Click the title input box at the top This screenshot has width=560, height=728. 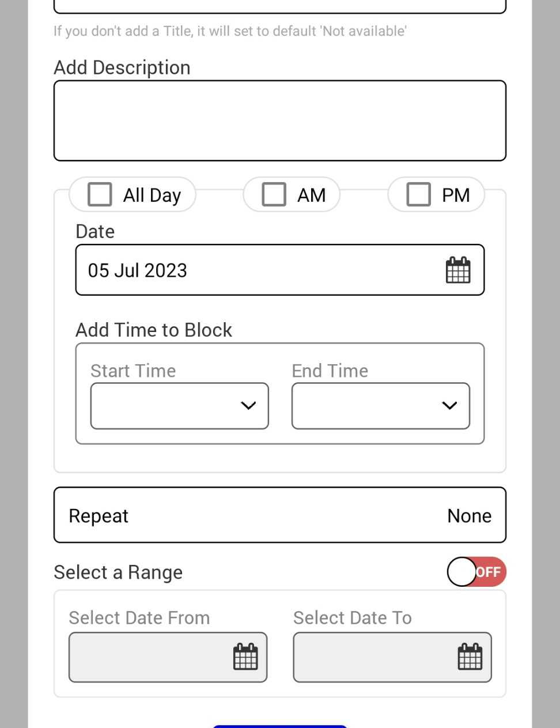click(x=279, y=6)
